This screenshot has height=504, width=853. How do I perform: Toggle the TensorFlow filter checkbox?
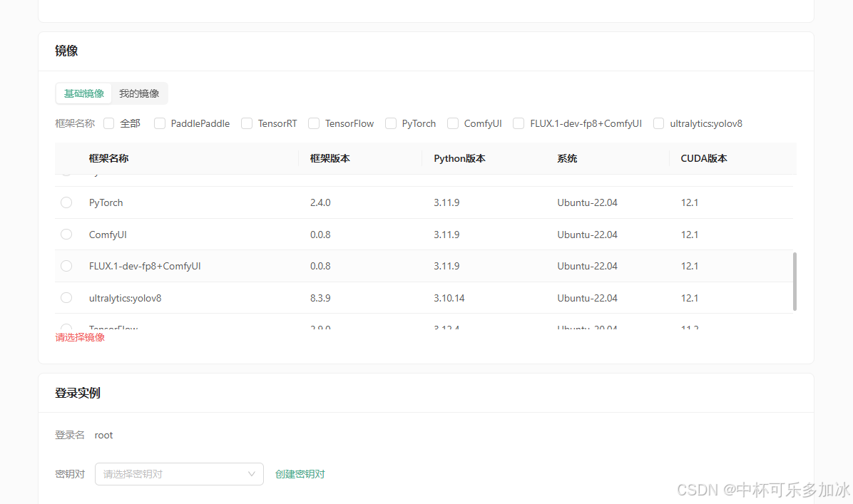coord(314,123)
